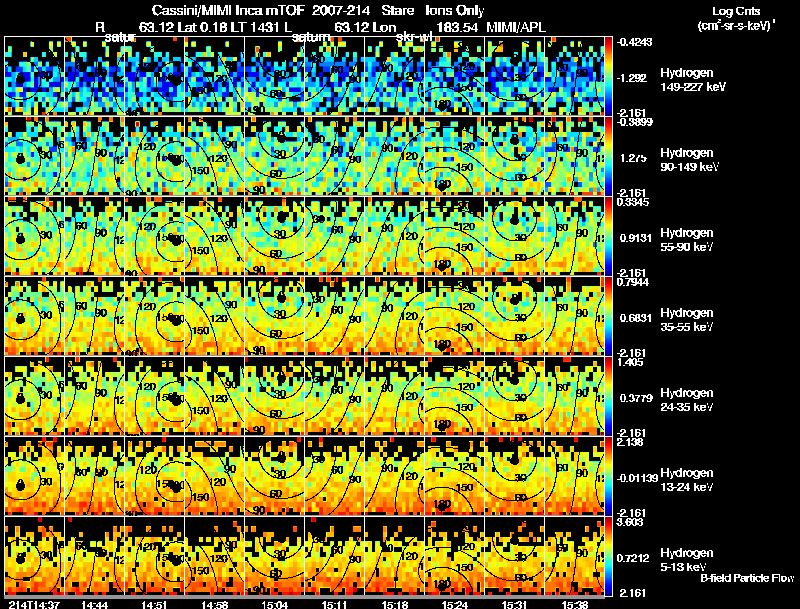This screenshot has width=800, height=609.
Task: Click the '183.54' longitude value
Action: coord(457,27)
